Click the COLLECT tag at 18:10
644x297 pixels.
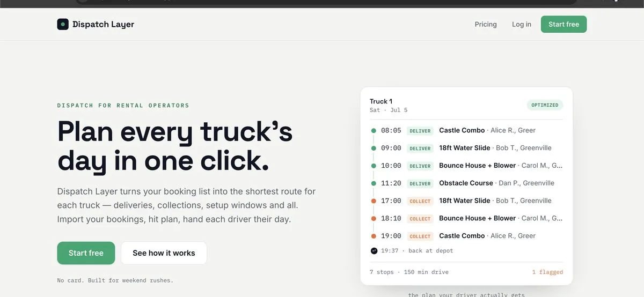420,219
